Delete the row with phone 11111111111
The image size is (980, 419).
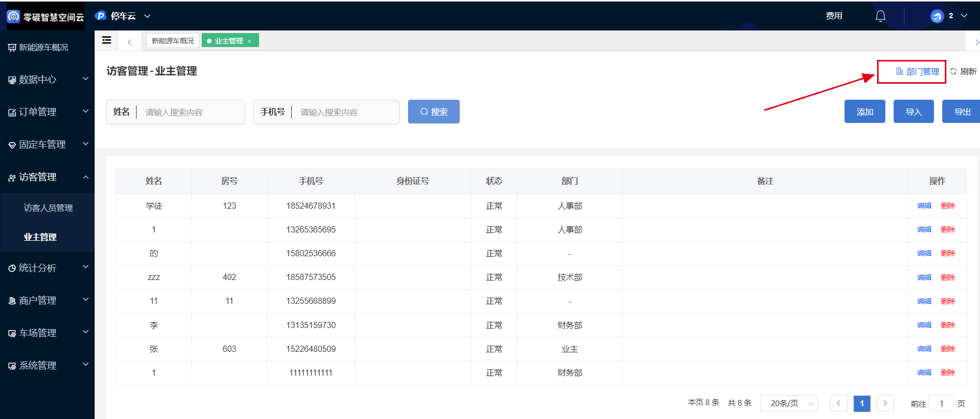[x=948, y=373]
